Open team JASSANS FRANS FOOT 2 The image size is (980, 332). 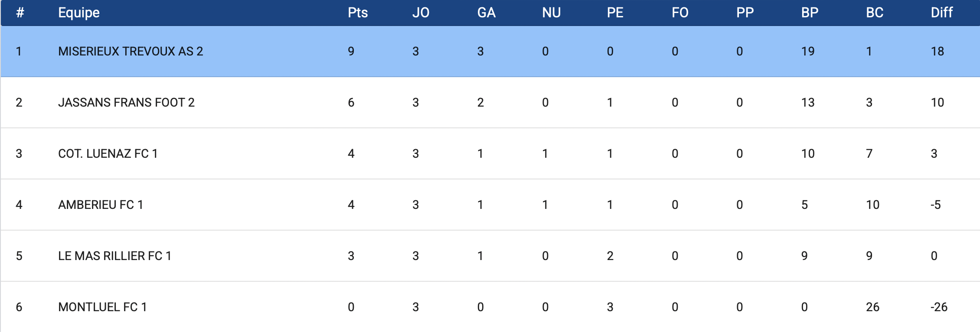click(126, 102)
